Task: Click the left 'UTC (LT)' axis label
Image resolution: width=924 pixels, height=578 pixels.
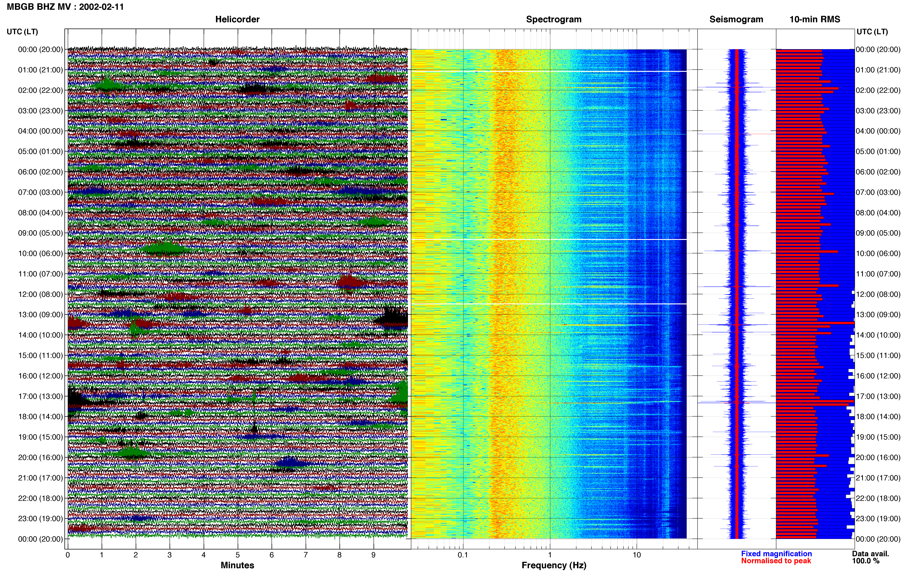Action: [22, 32]
